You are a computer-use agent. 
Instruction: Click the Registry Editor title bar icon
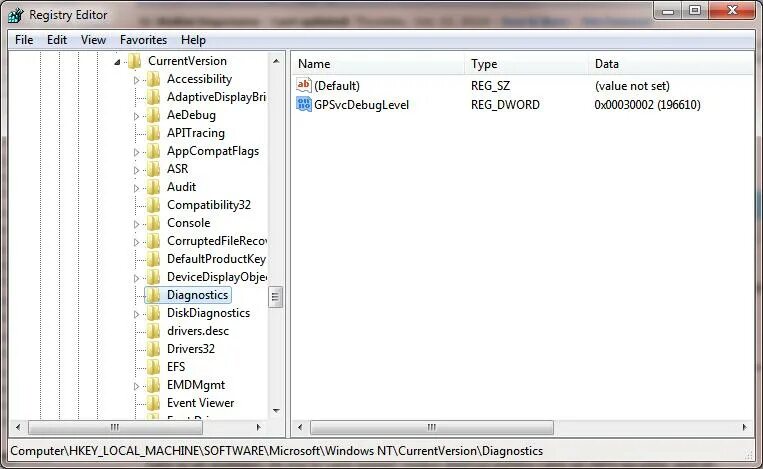point(16,15)
